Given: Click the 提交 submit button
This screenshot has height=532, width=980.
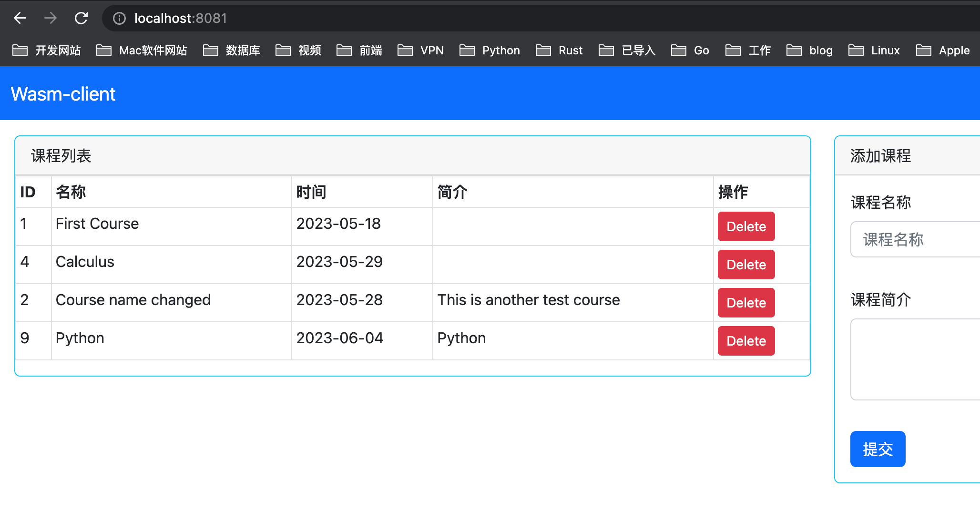Looking at the screenshot, I should (878, 449).
